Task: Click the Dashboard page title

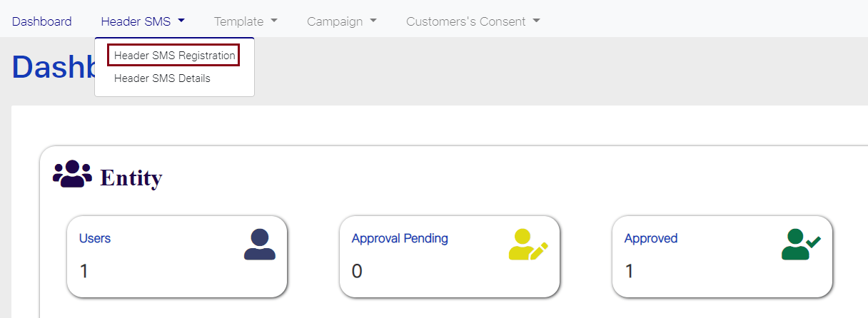Action: 54,66
